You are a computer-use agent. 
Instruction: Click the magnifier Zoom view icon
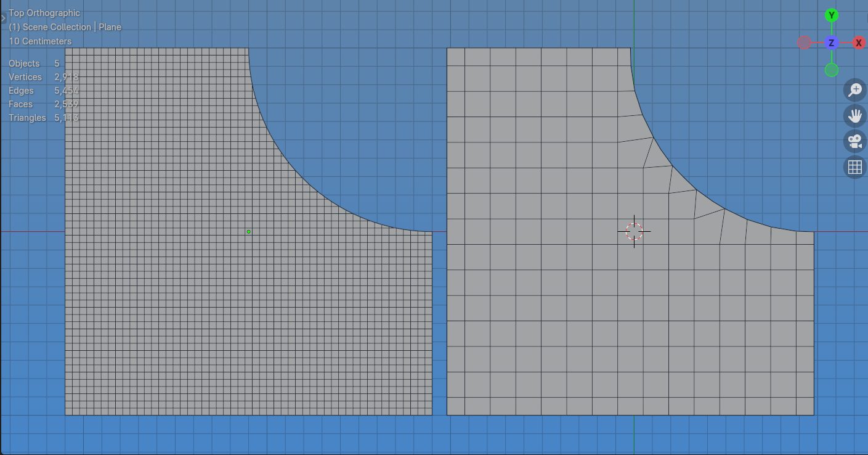point(854,90)
